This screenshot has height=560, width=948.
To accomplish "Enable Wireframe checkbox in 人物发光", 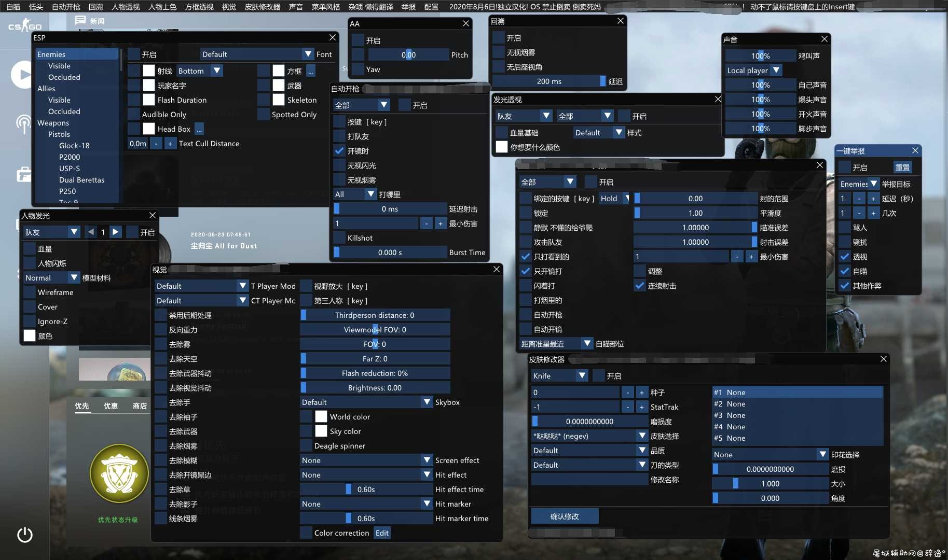I will 30,292.
